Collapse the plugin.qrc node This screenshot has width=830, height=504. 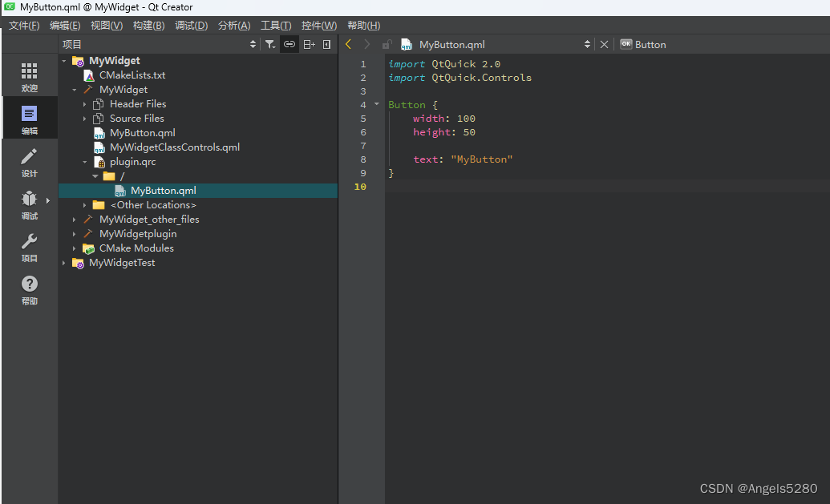pos(84,162)
